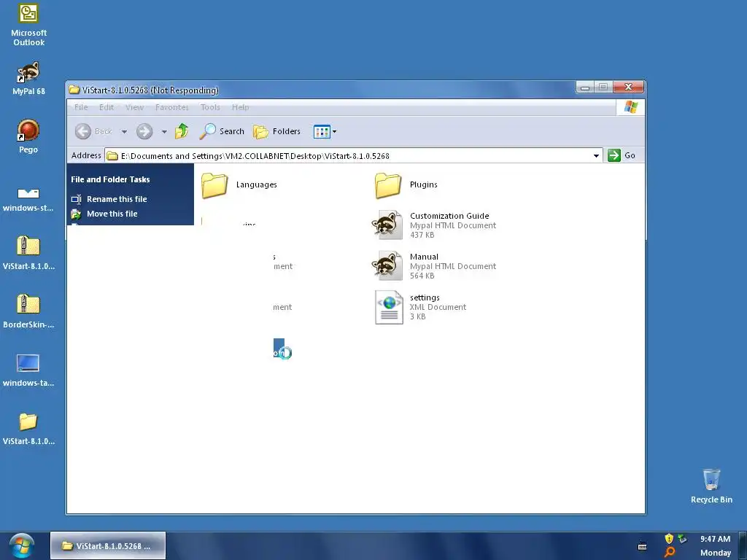Open the Forward history dropdown arrow
The width and height of the screenshot is (747, 560).
pos(164,131)
